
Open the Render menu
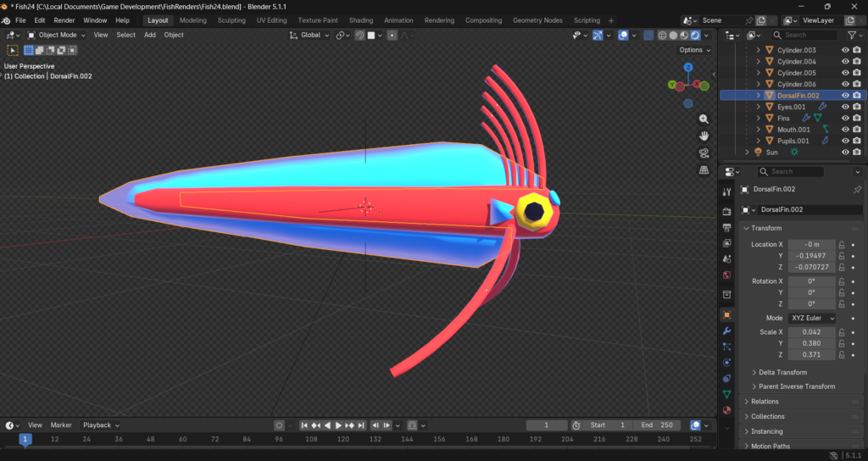(64, 20)
